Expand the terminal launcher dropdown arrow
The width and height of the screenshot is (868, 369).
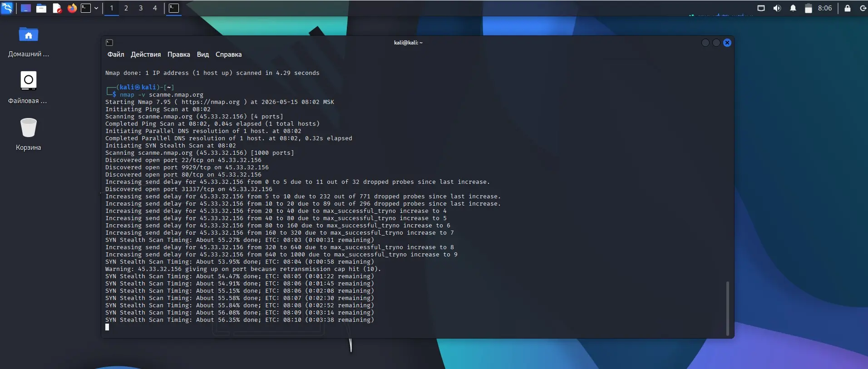(x=96, y=8)
